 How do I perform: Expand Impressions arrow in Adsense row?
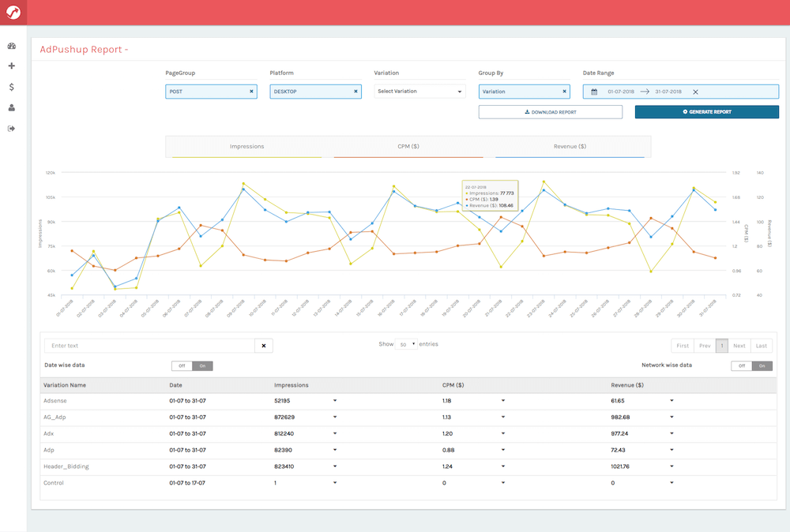coord(335,401)
